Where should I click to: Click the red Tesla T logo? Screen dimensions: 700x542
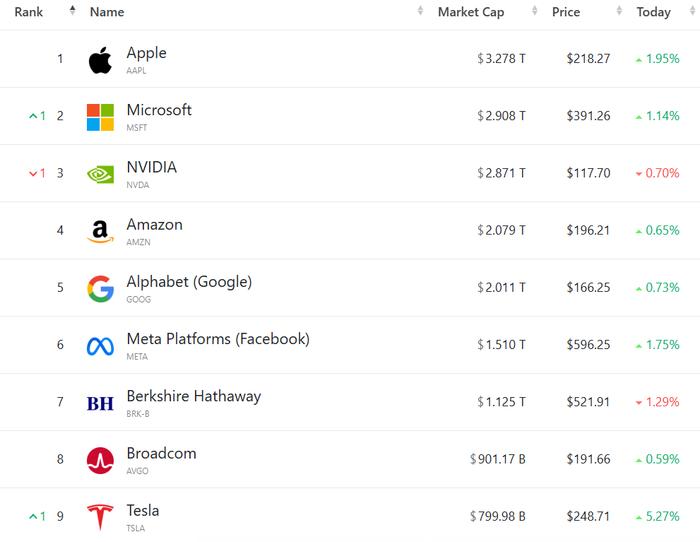[x=100, y=517]
